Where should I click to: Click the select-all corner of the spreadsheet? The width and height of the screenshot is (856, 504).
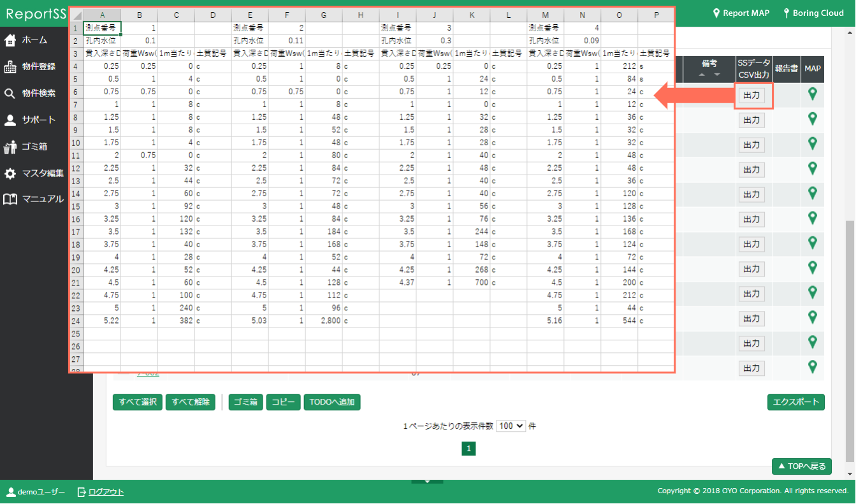click(76, 15)
